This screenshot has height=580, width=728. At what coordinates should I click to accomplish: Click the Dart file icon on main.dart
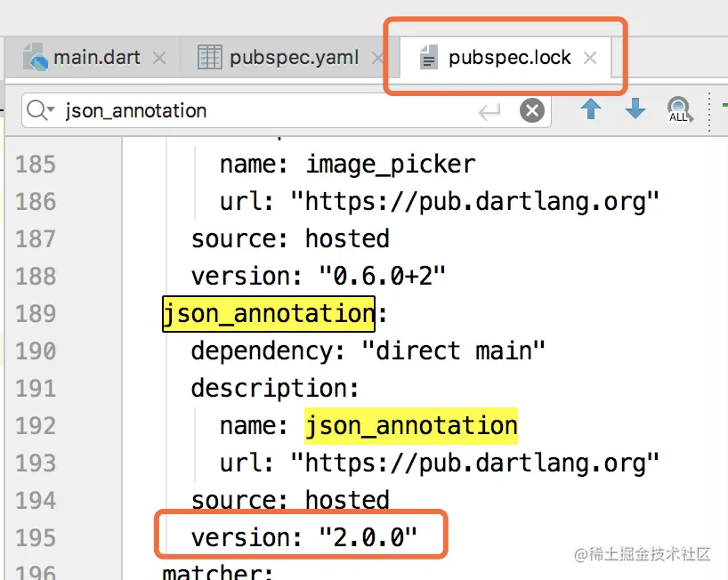(x=36, y=58)
